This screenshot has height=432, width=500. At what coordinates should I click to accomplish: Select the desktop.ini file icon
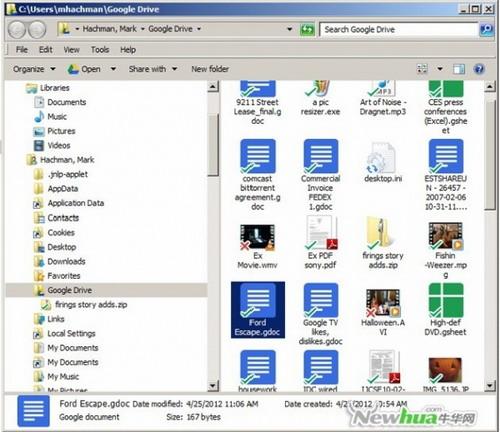pyautogui.click(x=382, y=158)
